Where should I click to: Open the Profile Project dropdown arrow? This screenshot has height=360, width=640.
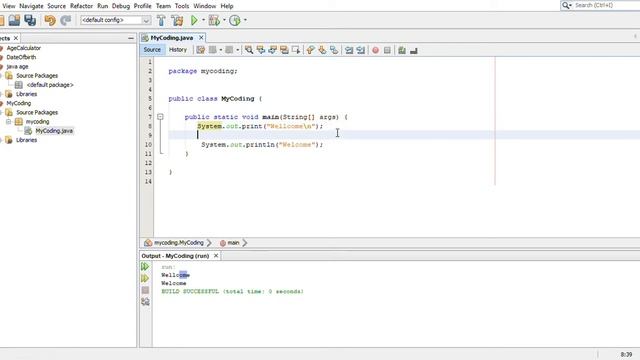245,20
